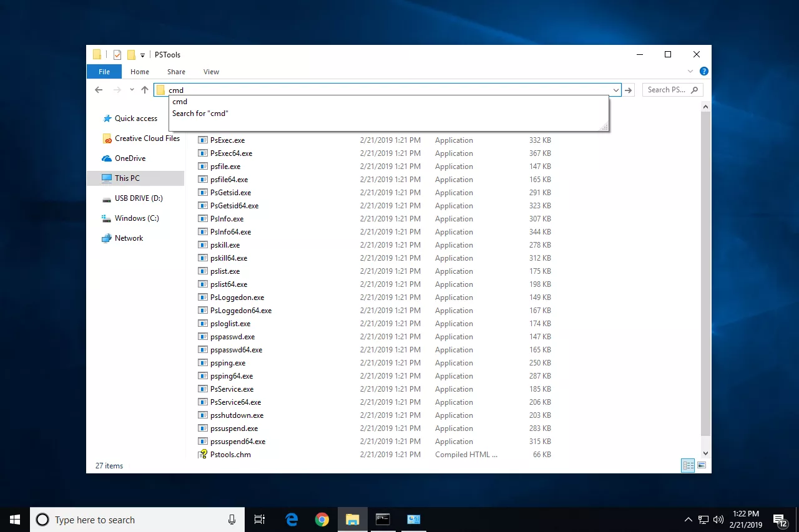Click the Properties quick access toolbar icon
Viewport: 799px width, 532px height.
coord(117,55)
